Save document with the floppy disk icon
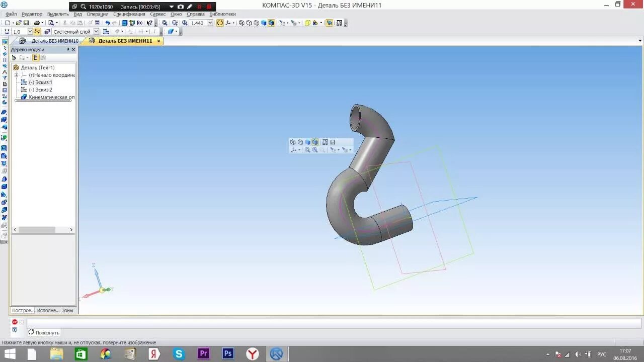The image size is (644, 362). [26, 23]
